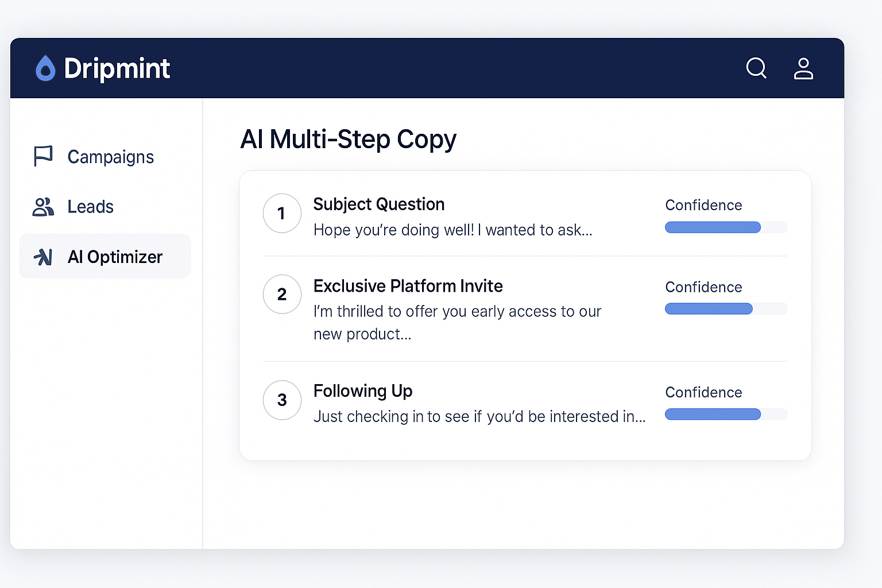Select the step 1 number circle
This screenshot has height=588, width=882.
(x=282, y=214)
